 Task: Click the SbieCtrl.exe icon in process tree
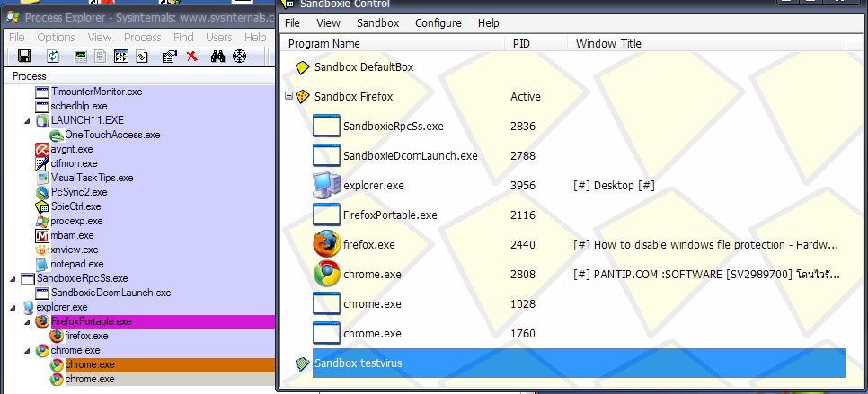pos(42,206)
